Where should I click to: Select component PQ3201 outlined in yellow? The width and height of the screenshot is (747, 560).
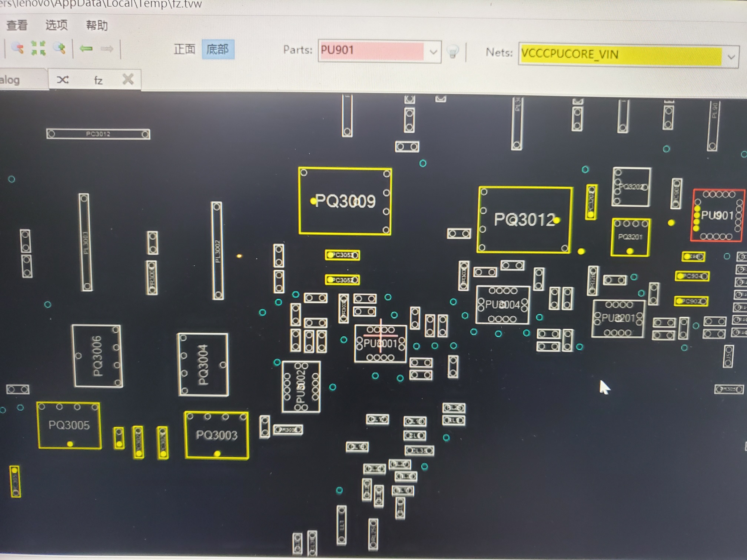[630, 237]
